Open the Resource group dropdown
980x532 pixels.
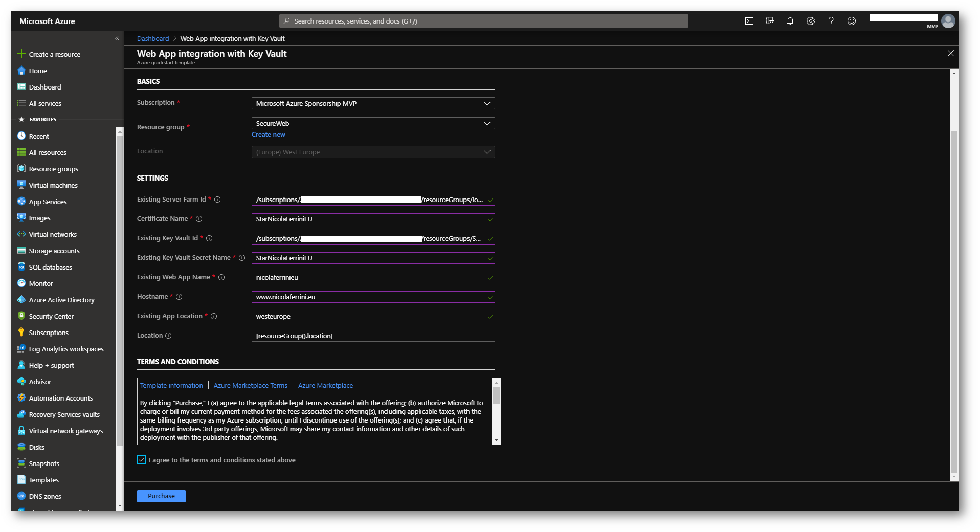(373, 123)
